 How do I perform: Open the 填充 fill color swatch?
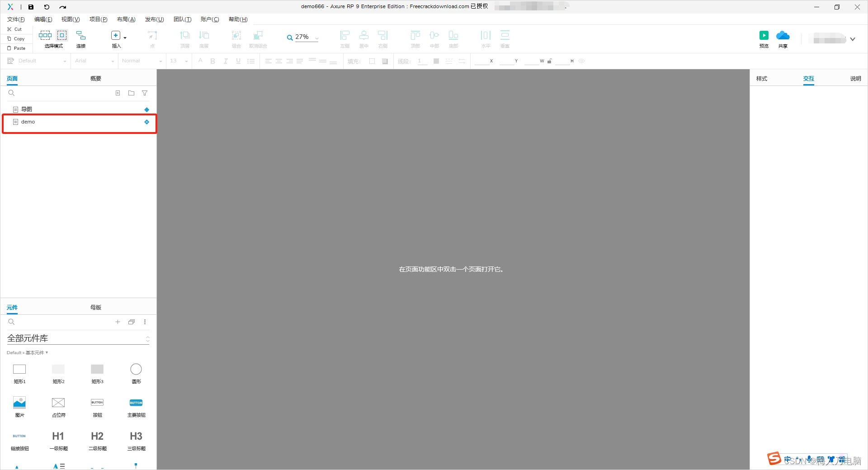point(372,61)
